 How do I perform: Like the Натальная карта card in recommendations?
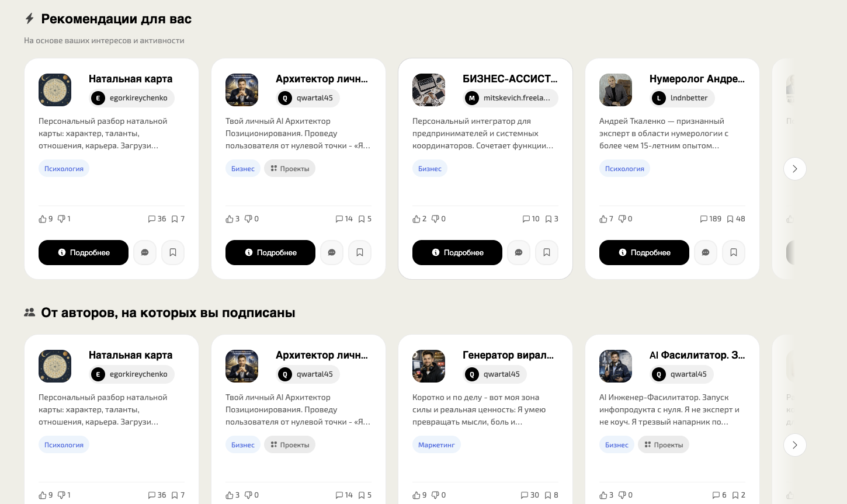click(43, 219)
